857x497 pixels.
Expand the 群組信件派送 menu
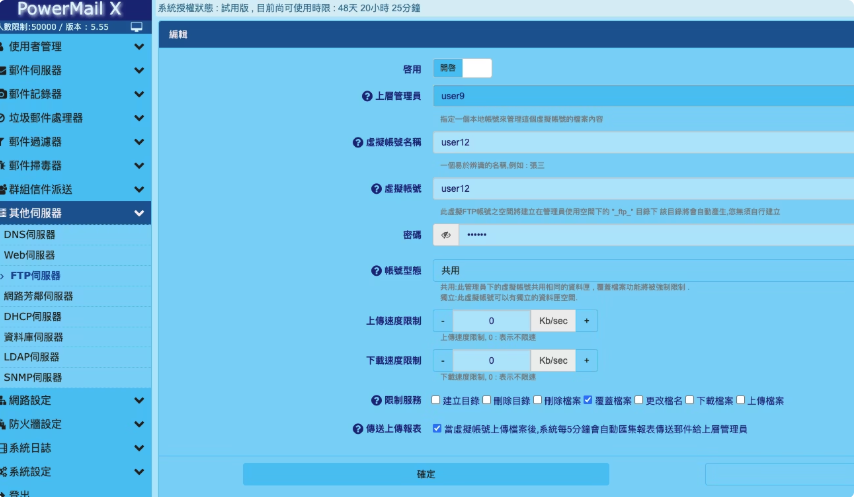click(x=75, y=189)
